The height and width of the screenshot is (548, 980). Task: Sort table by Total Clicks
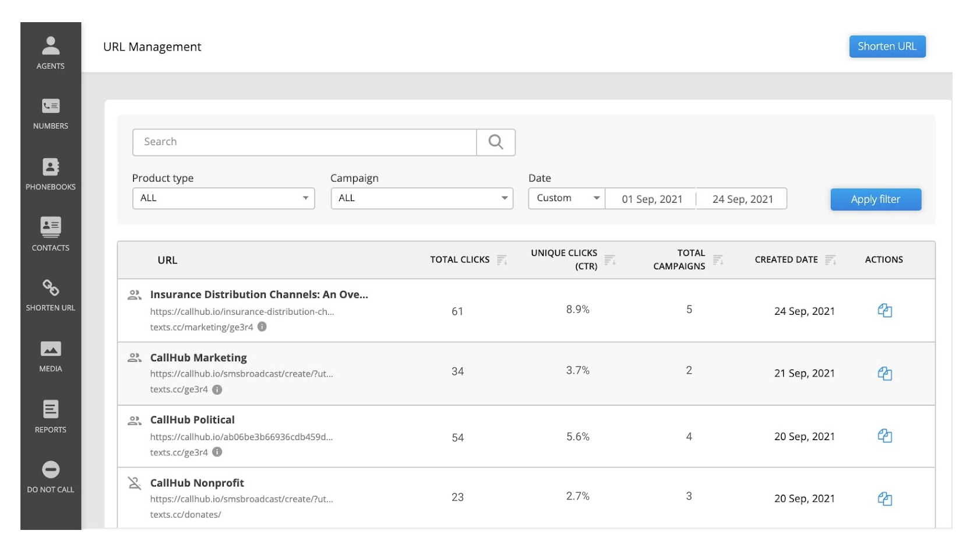coord(502,260)
